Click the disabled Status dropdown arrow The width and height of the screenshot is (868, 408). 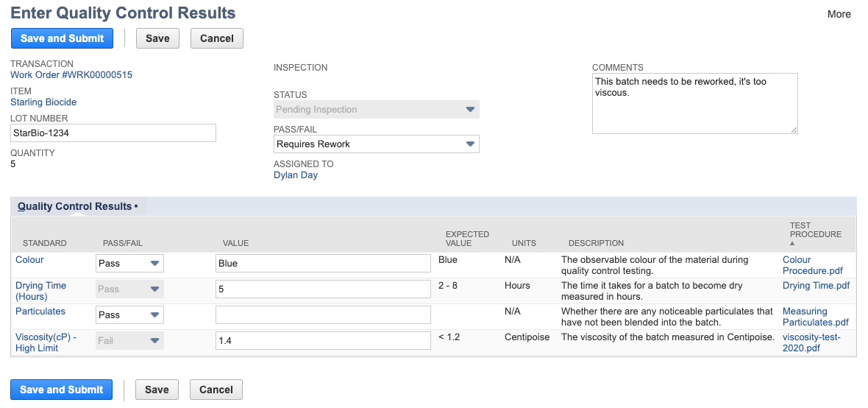tap(470, 110)
